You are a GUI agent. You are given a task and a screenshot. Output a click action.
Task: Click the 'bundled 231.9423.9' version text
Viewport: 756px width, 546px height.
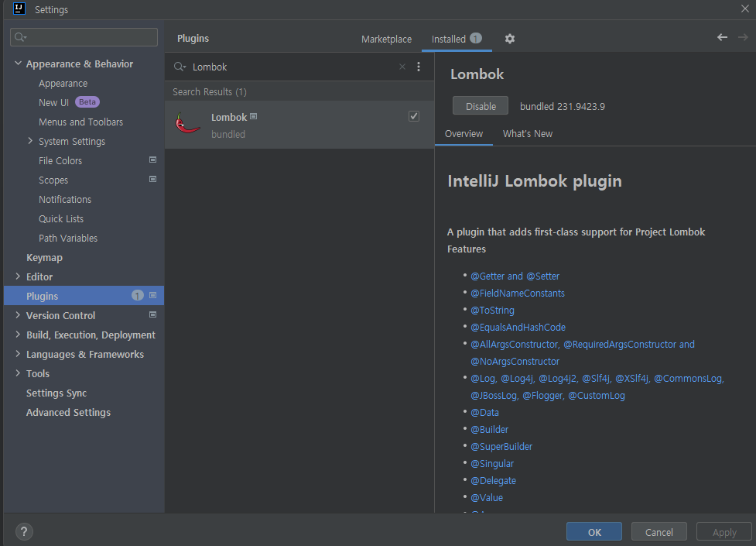pyautogui.click(x=563, y=106)
